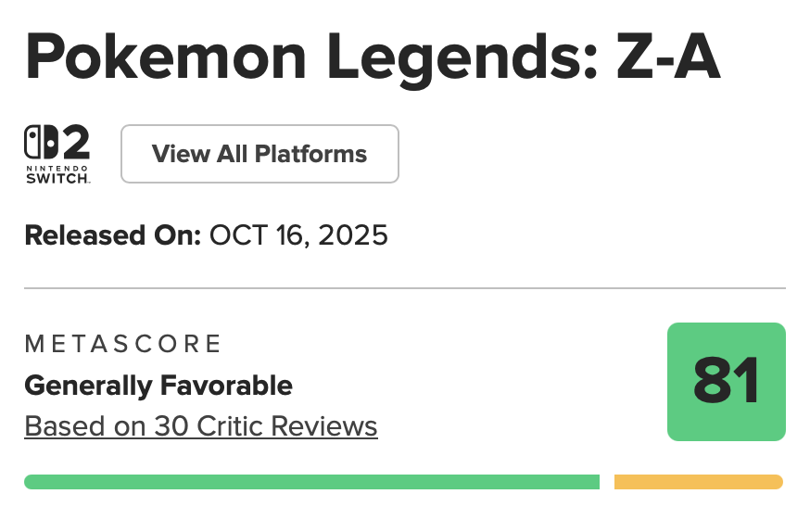Click the numeral 2 in the Switch logo
Screen dimensions: 810x532
click(74, 144)
